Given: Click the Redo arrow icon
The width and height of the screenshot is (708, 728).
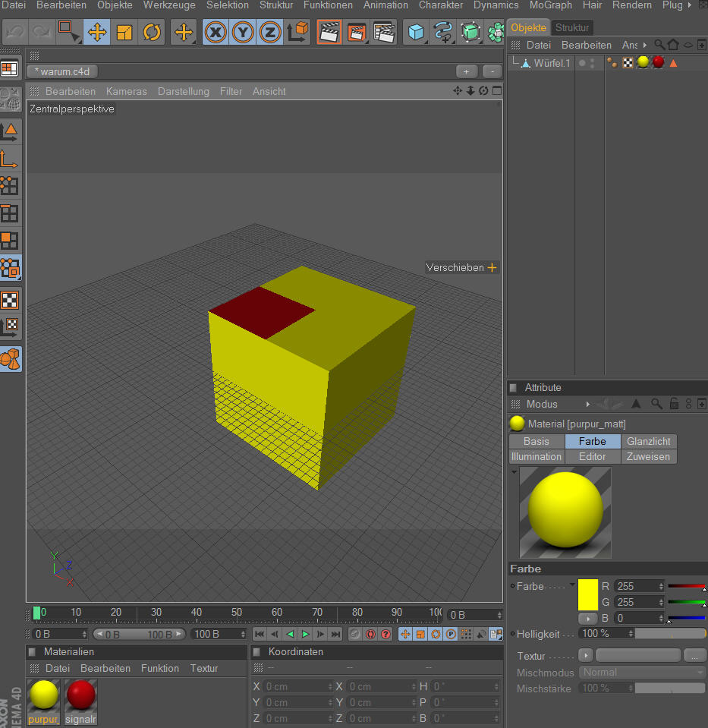Looking at the screenshot, I should 42,33.
